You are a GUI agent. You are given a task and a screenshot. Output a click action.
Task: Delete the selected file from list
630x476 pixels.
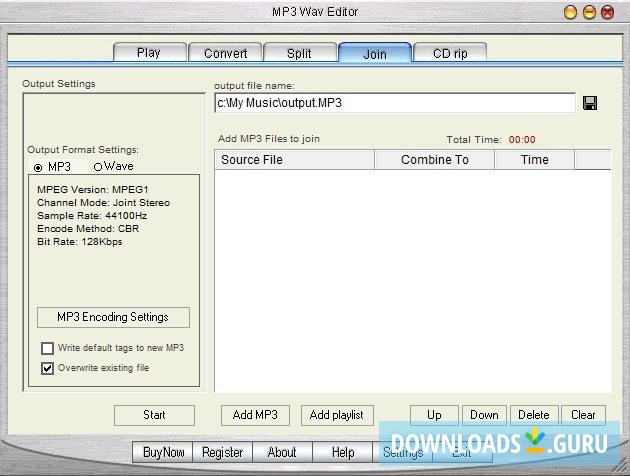534,415
